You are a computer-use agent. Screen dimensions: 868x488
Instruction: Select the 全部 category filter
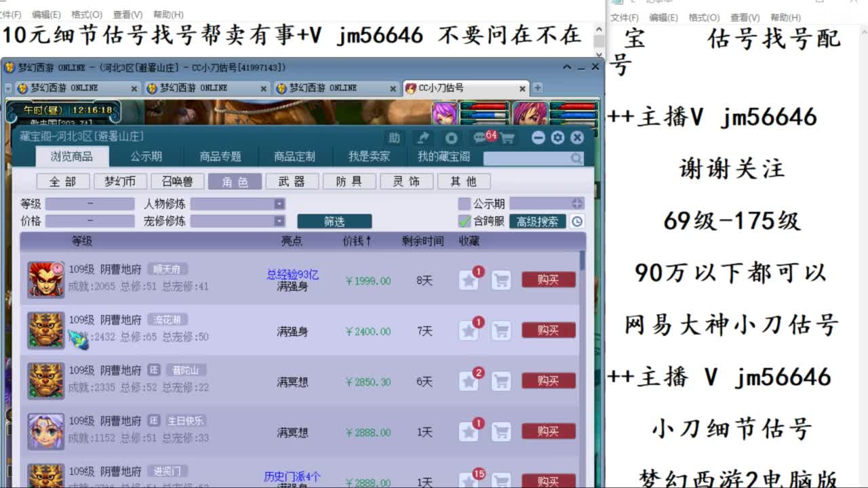[63, 182]
